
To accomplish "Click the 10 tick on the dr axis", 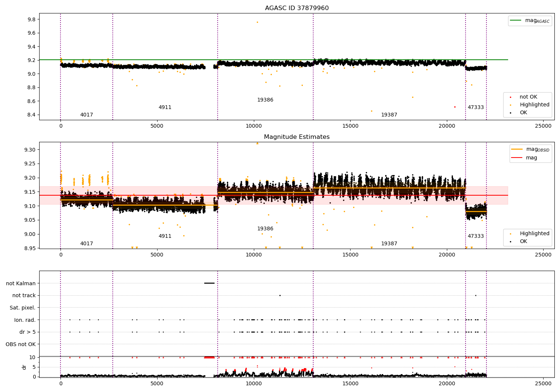I will (32, 357).
